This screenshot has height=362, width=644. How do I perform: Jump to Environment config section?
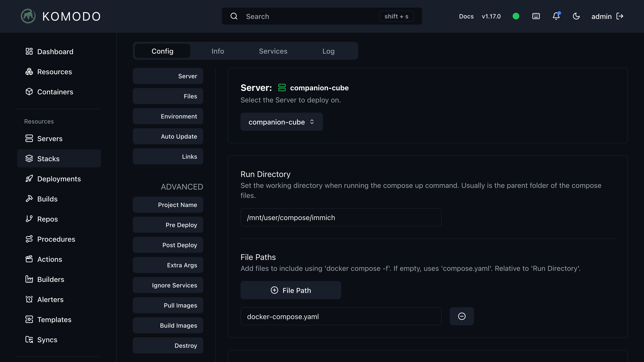pyautogui.click(x=168, y=116)
